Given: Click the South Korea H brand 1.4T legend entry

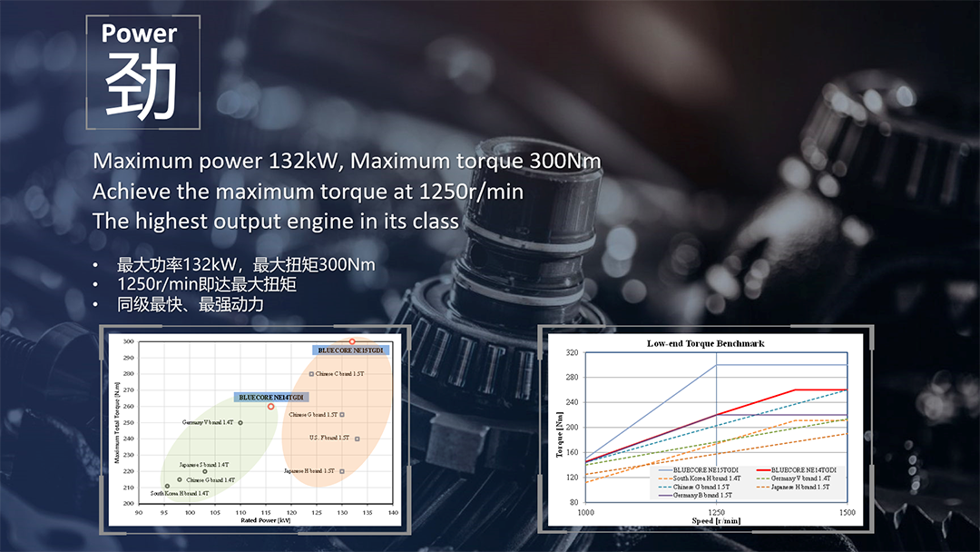Looking at the screenshot, I should tap(706, 478).
